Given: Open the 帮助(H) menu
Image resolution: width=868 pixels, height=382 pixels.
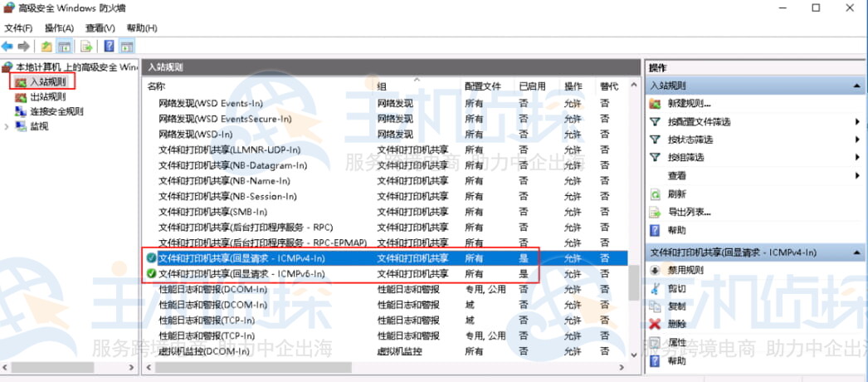Looking at the screenshot, I should [x=142, y=27].
